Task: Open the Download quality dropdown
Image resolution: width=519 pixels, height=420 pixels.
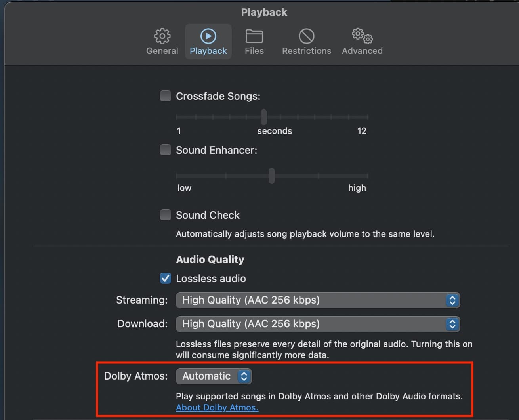Action: 317,324
